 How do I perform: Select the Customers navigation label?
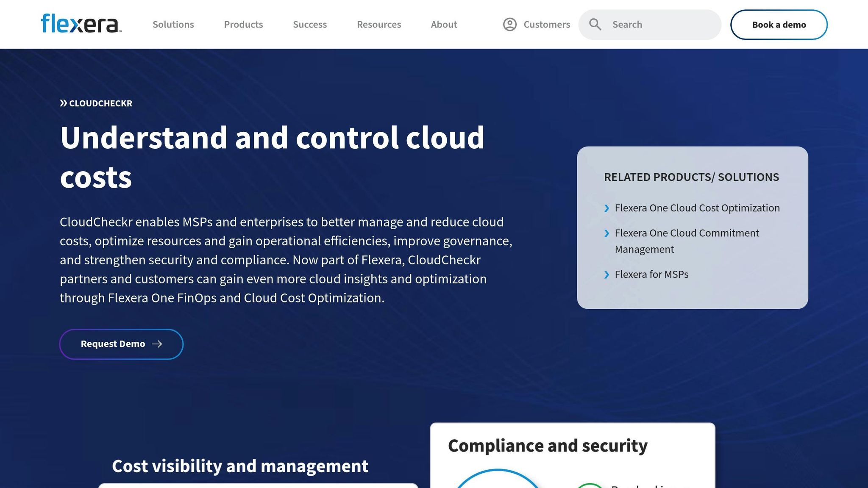(547, 24)
